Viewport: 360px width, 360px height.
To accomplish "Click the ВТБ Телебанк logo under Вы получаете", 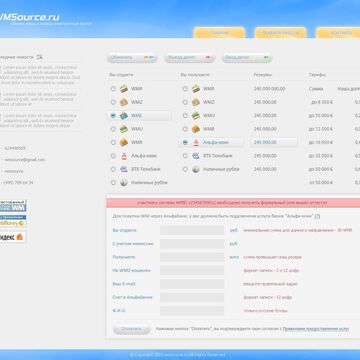I will 196,156.
